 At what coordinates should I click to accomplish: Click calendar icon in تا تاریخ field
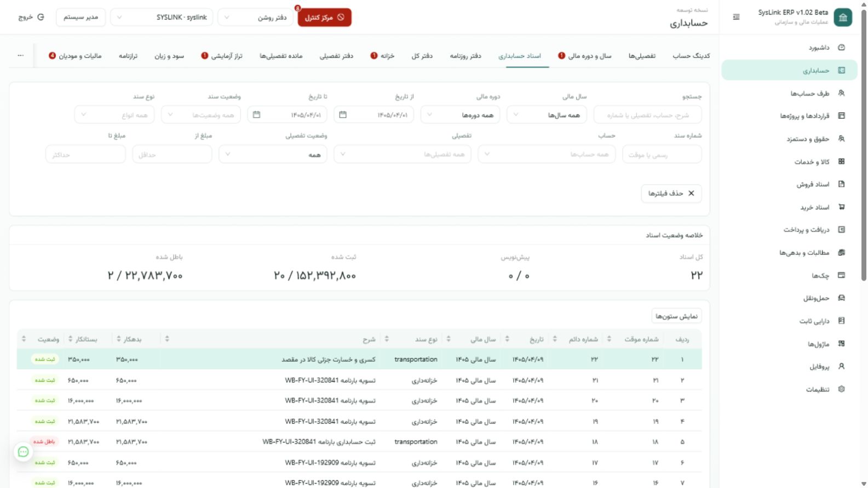(256, 115)
